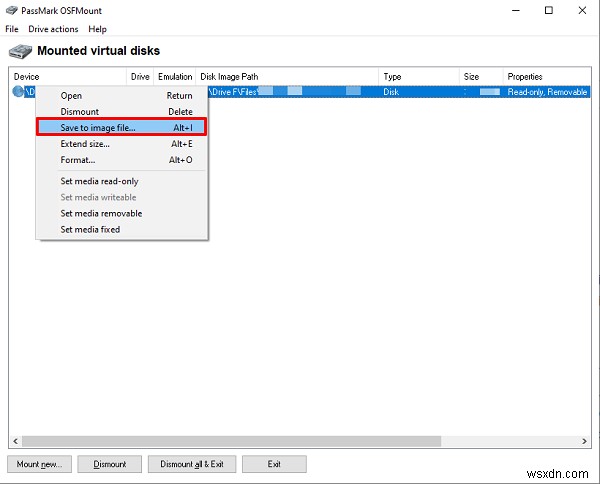
Task: Sort by the Type column header
Action: point(419,77)
